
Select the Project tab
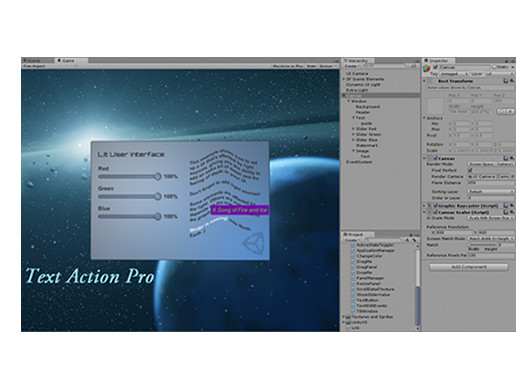358,235
